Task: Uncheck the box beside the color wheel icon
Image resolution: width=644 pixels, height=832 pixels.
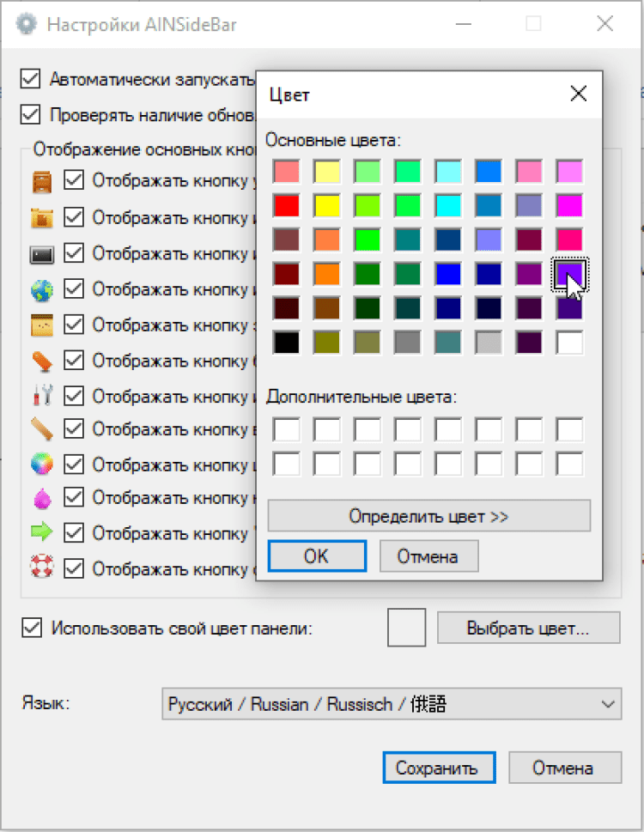Action: pos(74,465)
